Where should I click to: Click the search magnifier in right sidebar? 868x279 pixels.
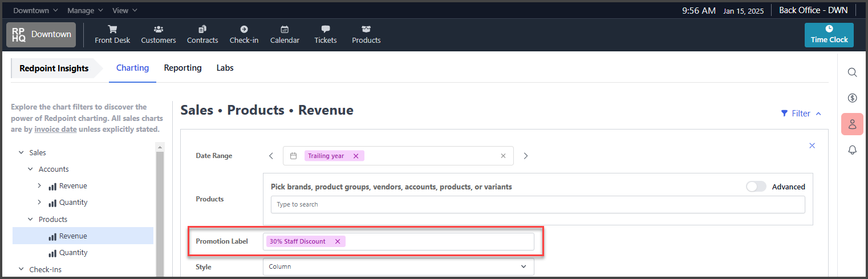[852, 72]
